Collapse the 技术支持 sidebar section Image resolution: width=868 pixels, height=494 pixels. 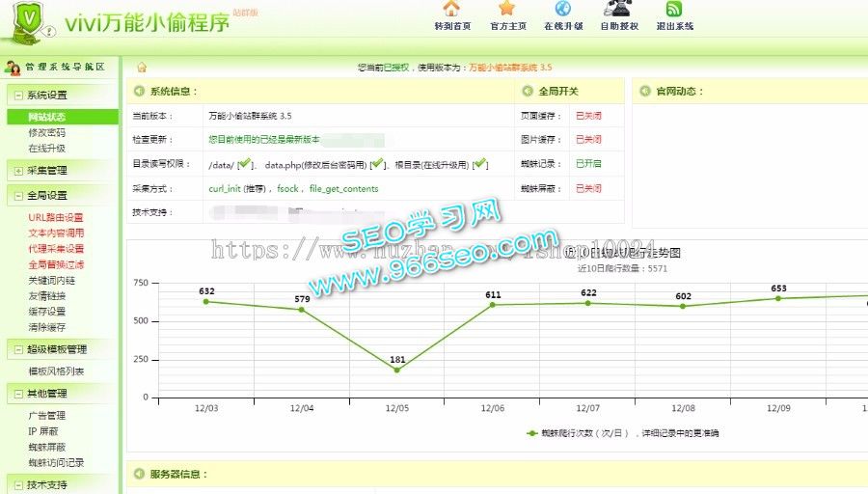coord(18,485)
